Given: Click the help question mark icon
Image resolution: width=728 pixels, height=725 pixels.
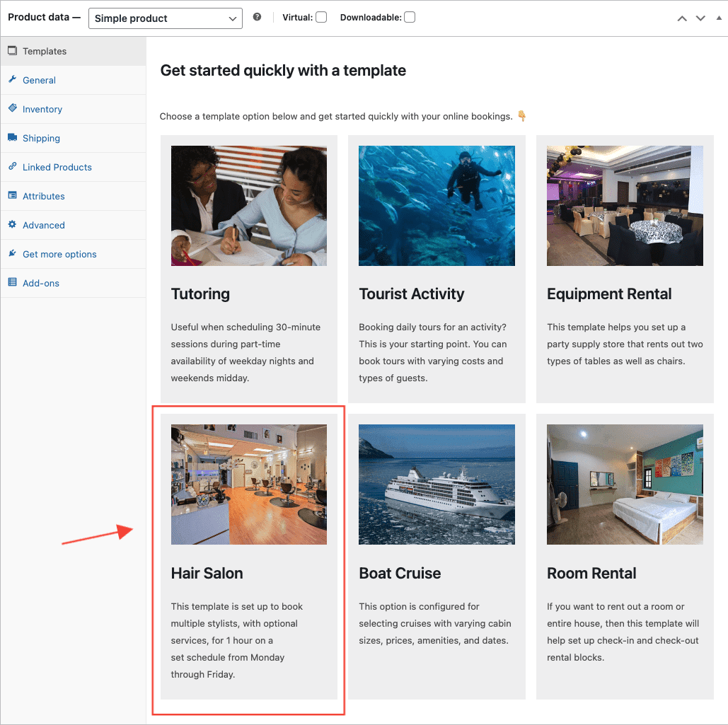Looking at the screenshot, I should click(258, 17).
